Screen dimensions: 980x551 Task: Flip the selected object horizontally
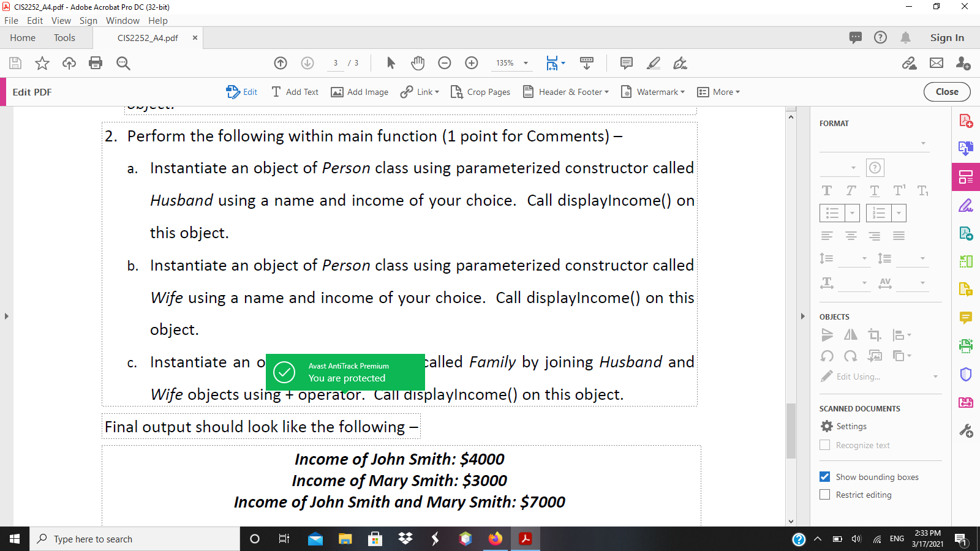[850, 335]
